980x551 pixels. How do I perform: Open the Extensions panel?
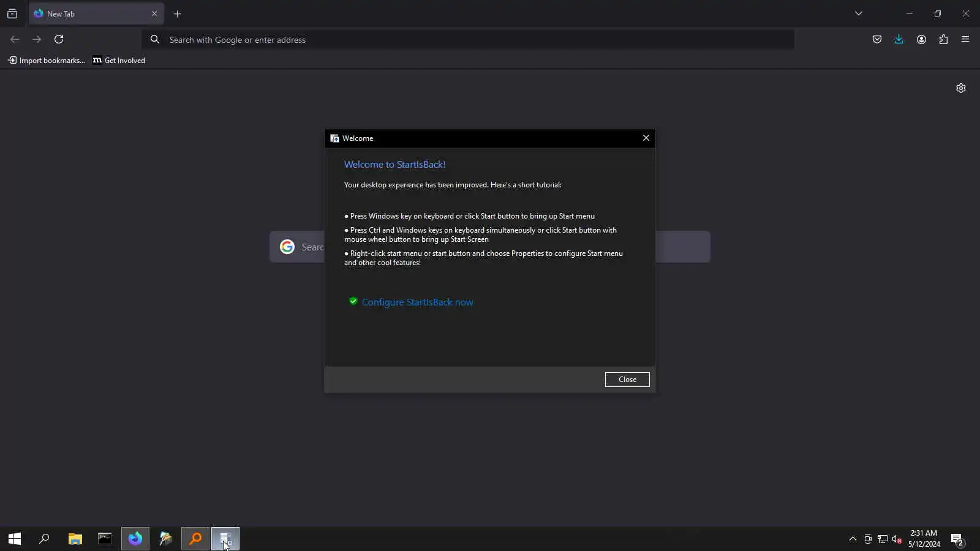[x=943, y=39]
